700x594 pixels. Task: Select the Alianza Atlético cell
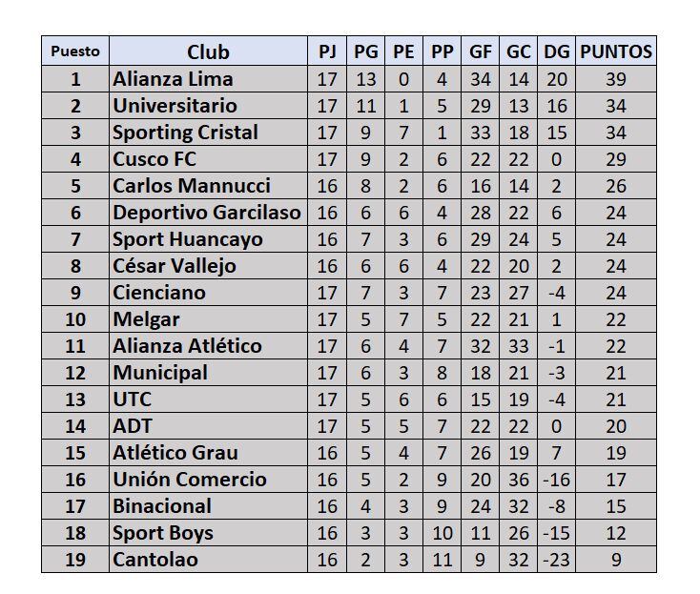coord(187,345)
